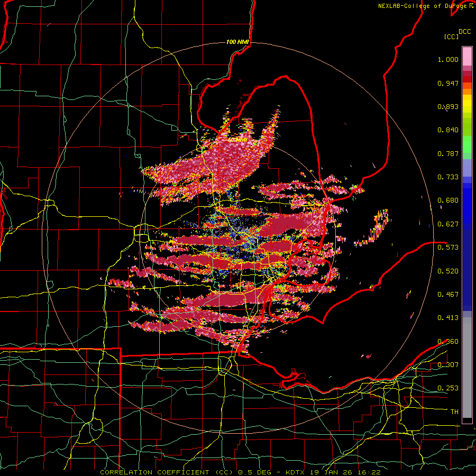The image size is (476, 476).
Task: Click the CORRELATION COEFFICIENT caption text
Action: point(154,472)
